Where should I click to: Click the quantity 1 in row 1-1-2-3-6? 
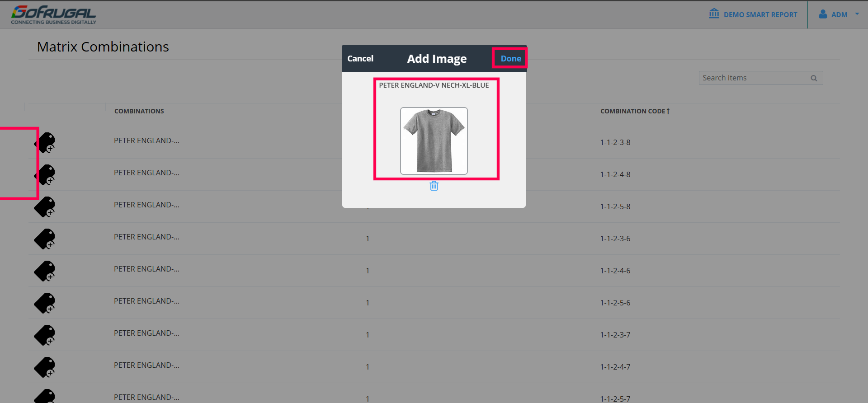point(368,239)
